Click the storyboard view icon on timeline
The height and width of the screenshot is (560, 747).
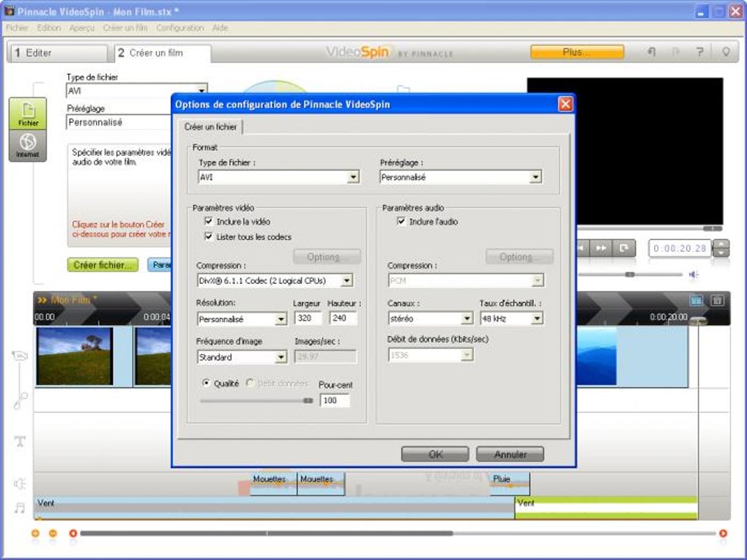[696, 300]
